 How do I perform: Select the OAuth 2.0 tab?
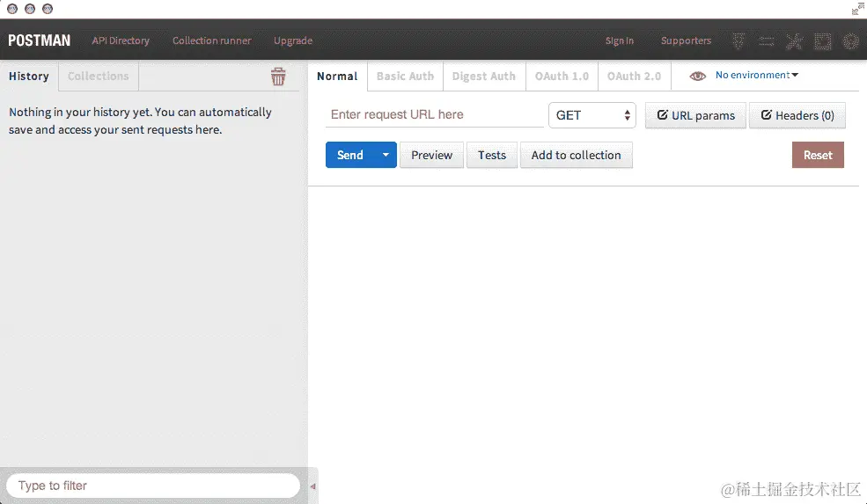(x=635, y=77)
